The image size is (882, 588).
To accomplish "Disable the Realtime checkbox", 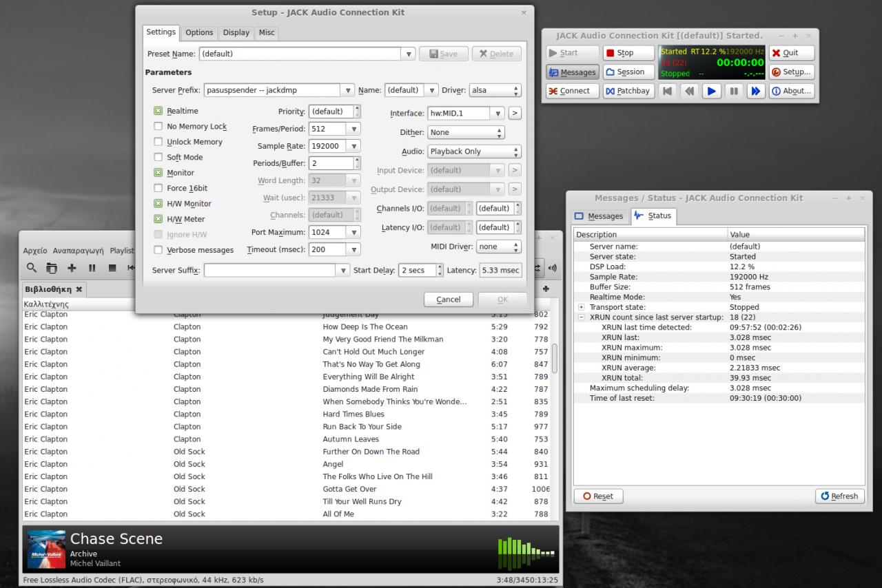I will click(158, 111).
